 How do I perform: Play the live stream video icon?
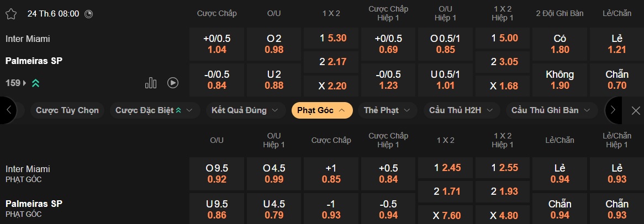173,83
